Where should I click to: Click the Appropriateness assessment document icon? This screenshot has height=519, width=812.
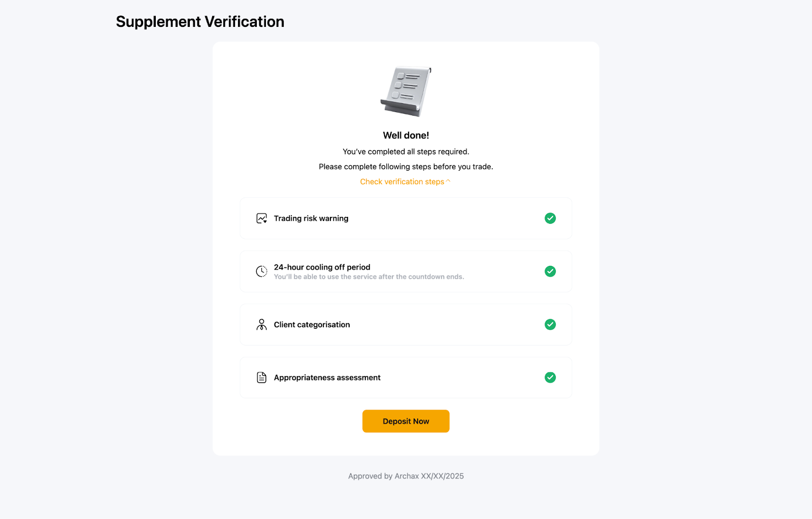[261, 377]
